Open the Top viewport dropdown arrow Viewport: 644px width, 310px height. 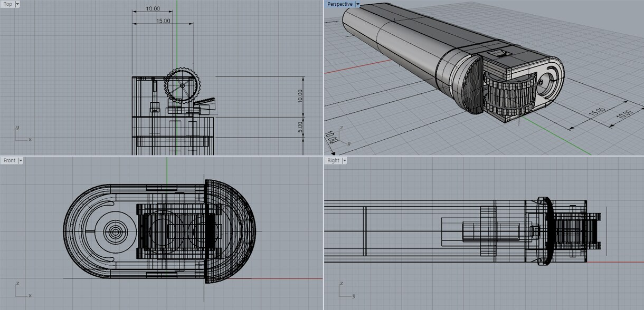[17, 4]
